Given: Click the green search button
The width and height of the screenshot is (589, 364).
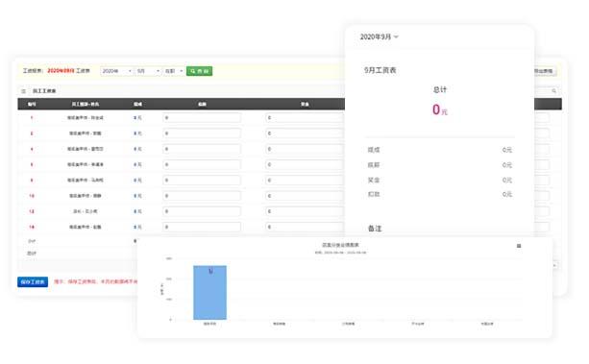Looking at the screenshot, I should click(200, 71).
